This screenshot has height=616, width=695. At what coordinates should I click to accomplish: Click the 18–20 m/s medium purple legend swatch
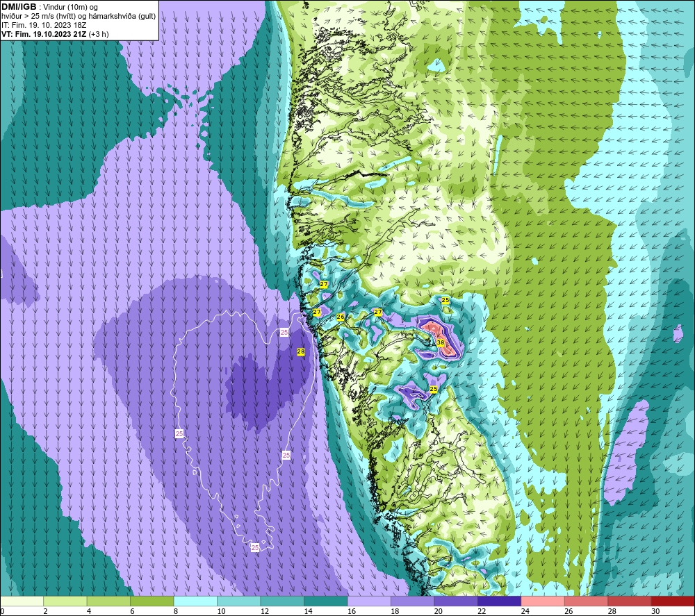pos(413,601)
